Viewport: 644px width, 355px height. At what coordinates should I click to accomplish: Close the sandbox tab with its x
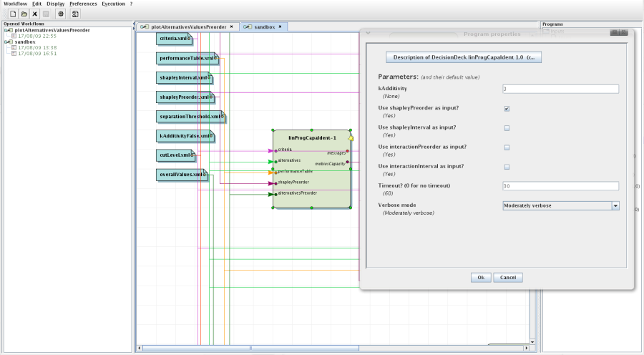point(280,26)
